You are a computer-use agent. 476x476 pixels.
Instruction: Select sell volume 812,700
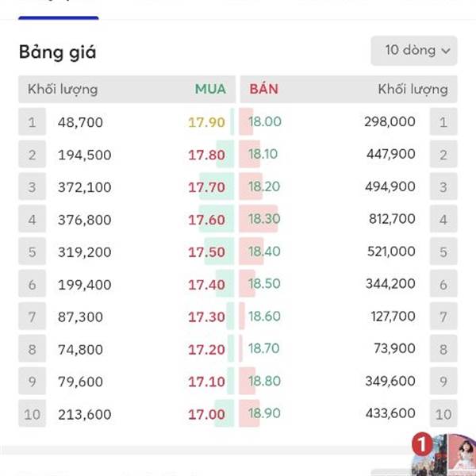(x=392, y=219)
